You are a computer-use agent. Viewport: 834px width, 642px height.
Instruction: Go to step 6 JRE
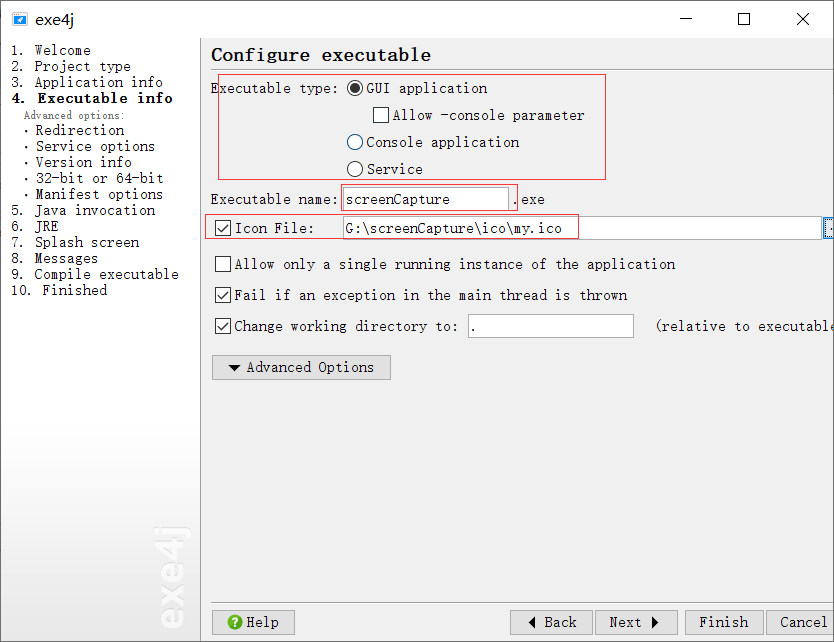point(46,226)
